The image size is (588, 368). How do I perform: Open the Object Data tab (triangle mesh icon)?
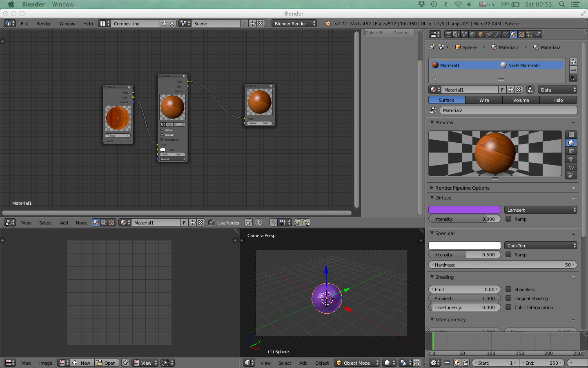coord(505,34)
